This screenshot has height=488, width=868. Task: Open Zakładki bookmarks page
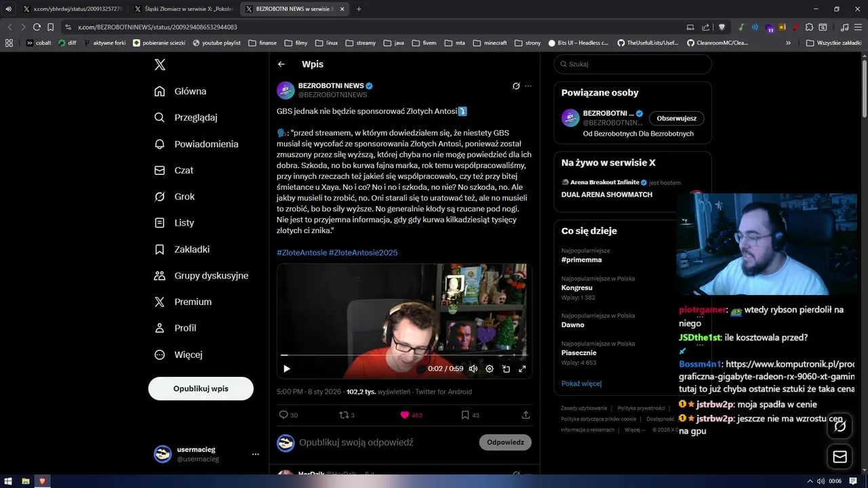pos(182,249)
